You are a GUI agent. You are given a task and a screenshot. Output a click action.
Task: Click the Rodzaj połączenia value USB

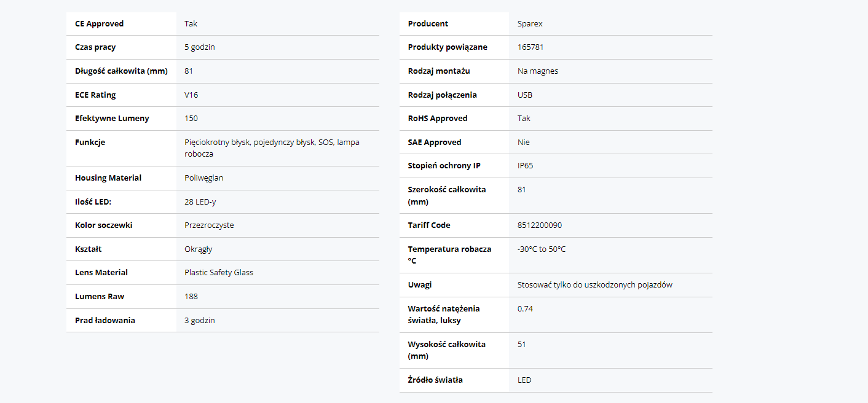525,95
